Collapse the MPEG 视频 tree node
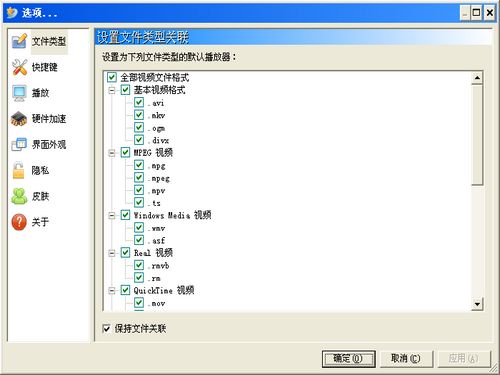 pos(112,153)
